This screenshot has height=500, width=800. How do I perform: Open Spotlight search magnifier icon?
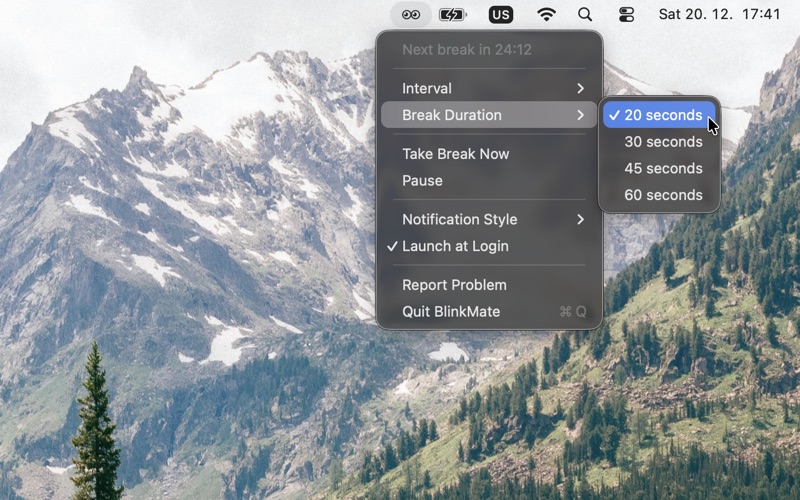(585, 14)
